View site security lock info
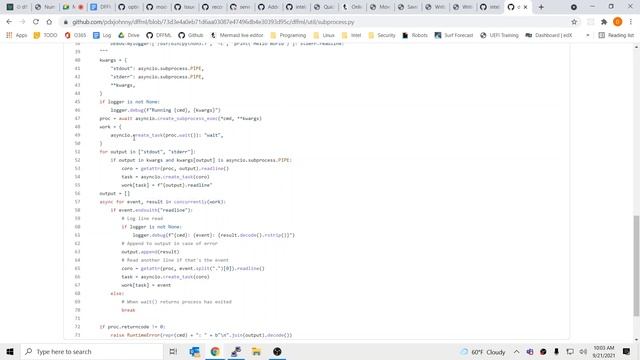This screenshot has height=360, width=640. 65,22
